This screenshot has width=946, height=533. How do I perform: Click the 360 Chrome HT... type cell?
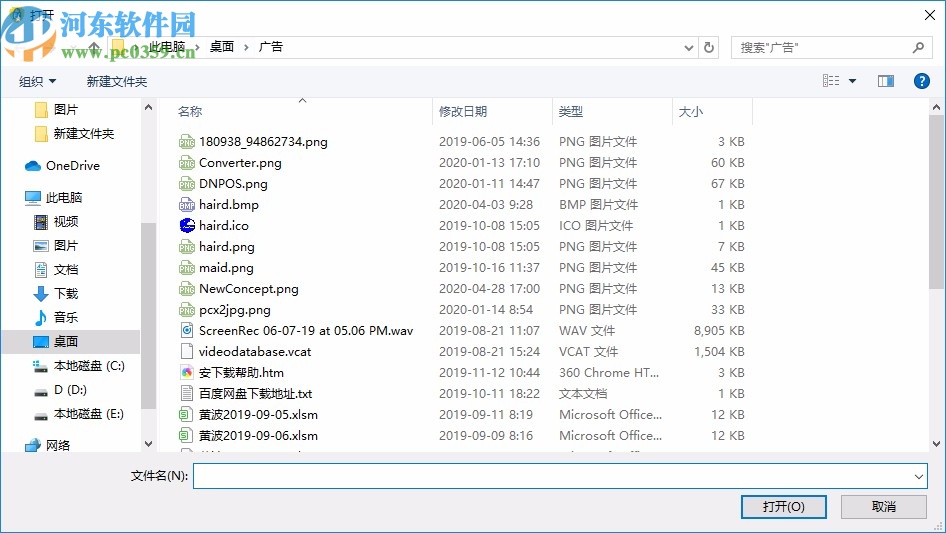(609, 373)
